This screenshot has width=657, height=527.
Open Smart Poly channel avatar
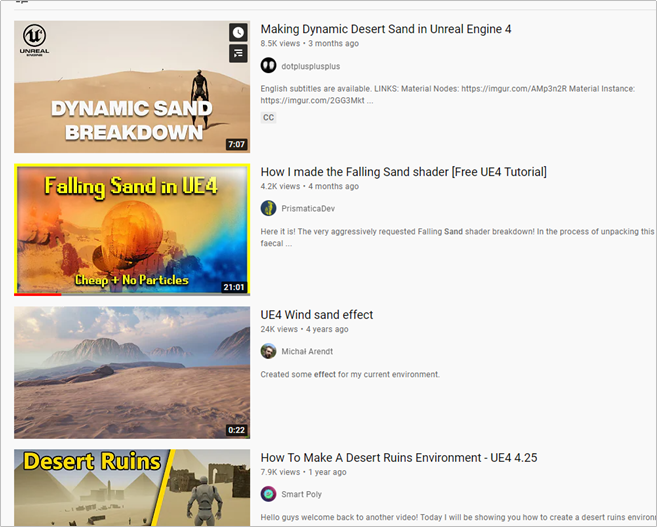click(268, 494)
